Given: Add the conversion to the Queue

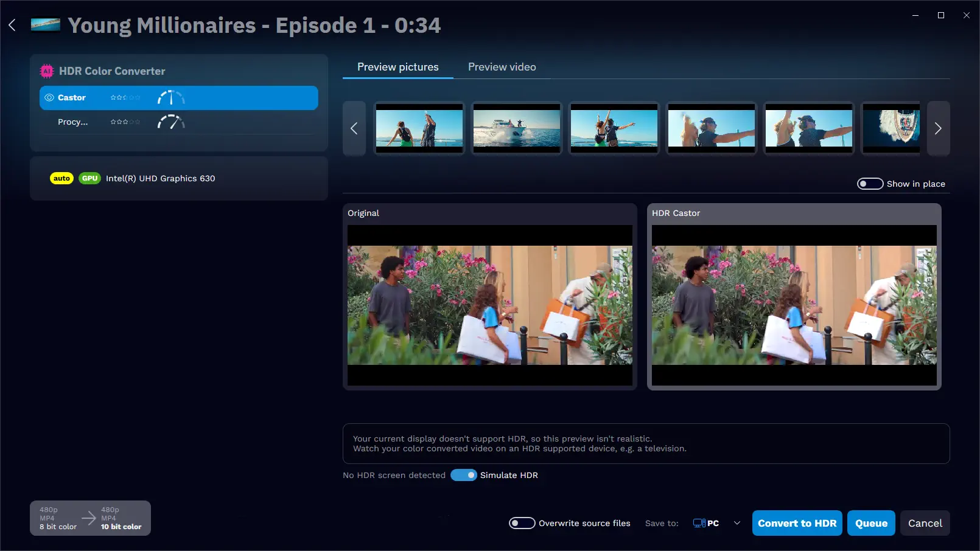Looking at the screenshot, I should pyautogui.click(x=870, y=522).
